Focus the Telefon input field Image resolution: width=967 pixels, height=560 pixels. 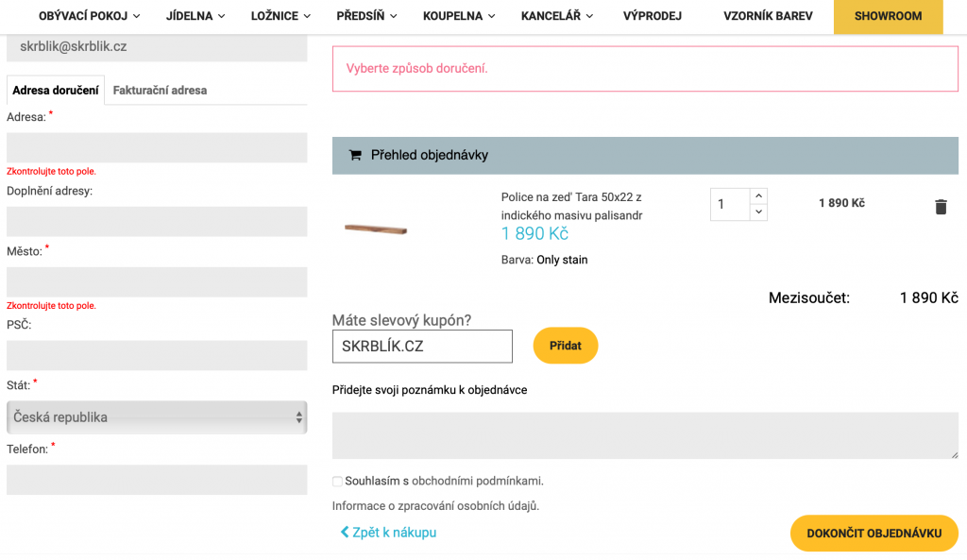pyautogui.click(x=157, y=480)
